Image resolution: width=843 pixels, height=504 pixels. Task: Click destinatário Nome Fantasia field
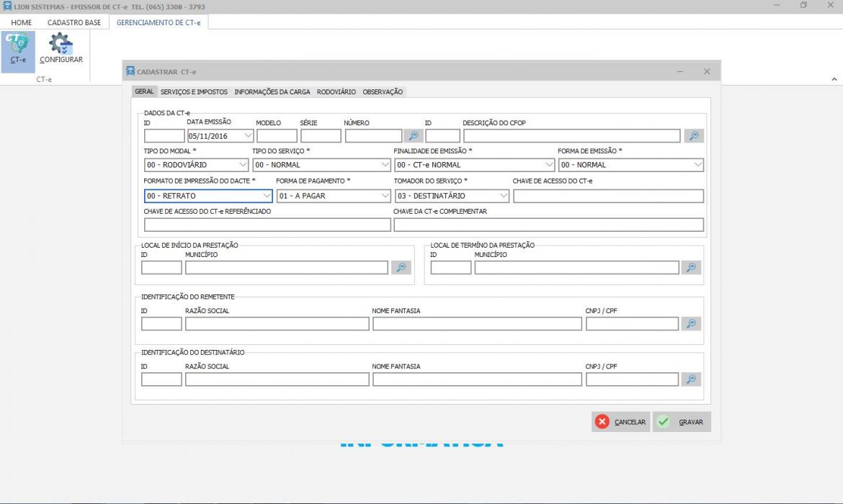pyautogui.click(x=478, y=379)
